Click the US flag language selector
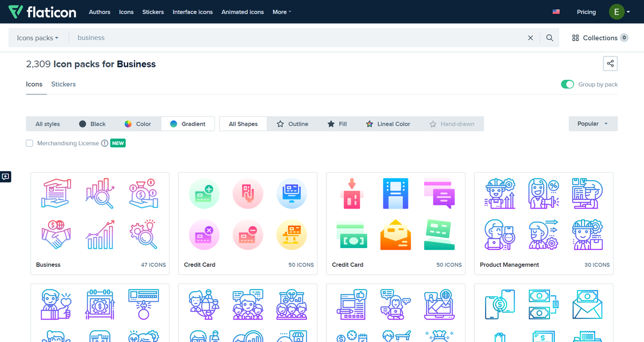 [556, 11]
